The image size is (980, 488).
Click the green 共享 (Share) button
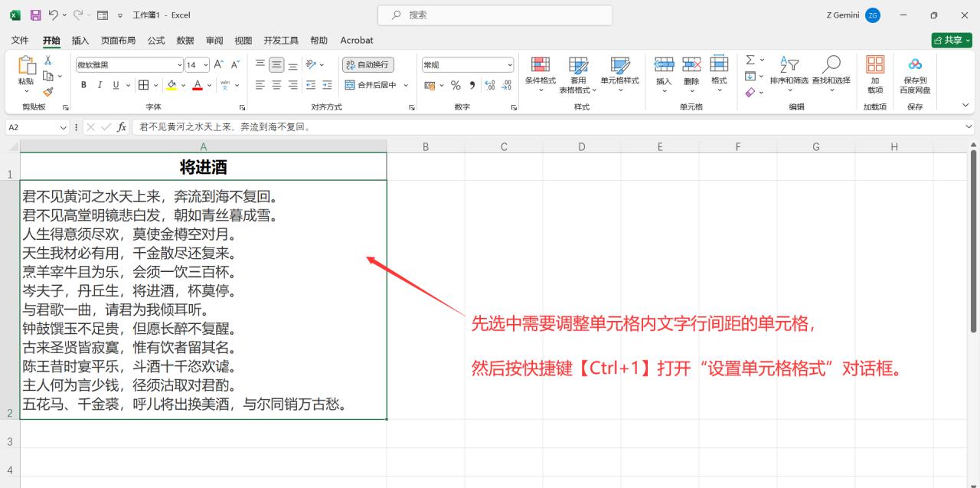pyautogui.click(x=952, y=41)
